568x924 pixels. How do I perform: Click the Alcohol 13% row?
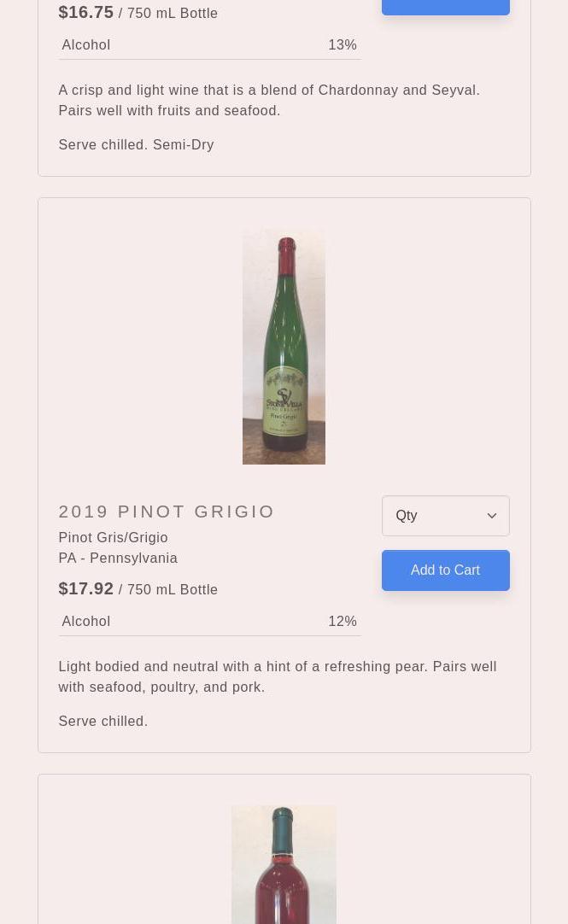pos(209,44)
